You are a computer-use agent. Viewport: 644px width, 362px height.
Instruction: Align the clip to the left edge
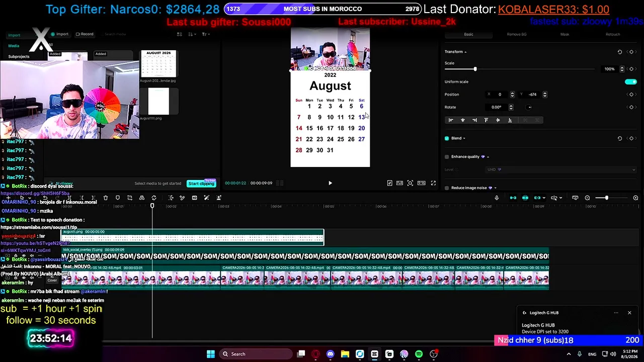coord(451,120)
